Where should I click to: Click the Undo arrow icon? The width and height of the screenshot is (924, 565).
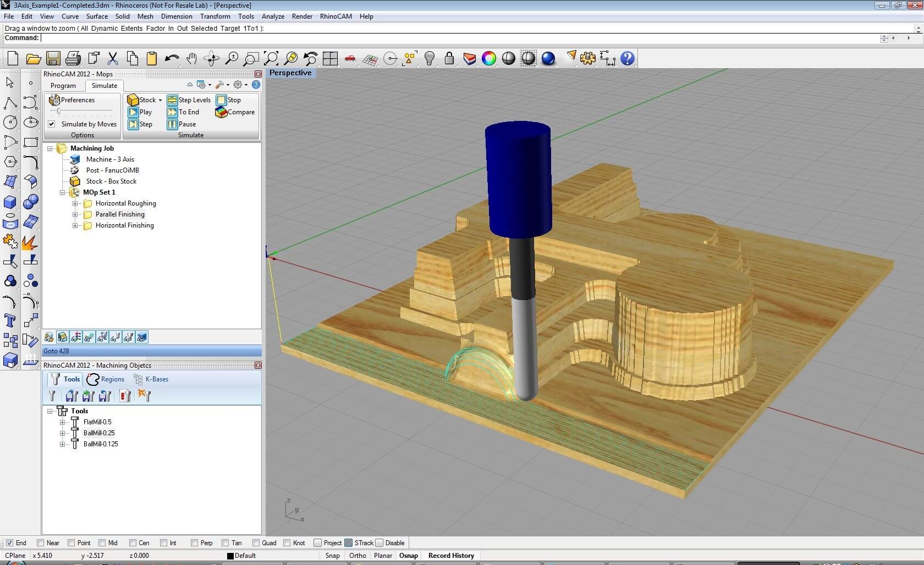172,58
